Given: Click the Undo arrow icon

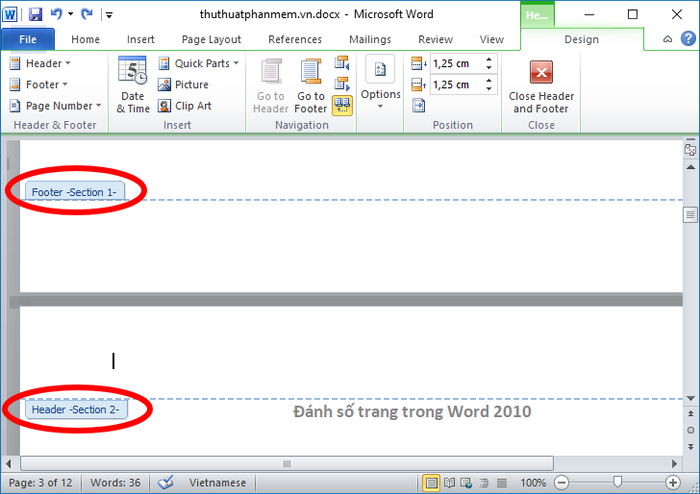Looking at the screenshot, I should 56,14.
